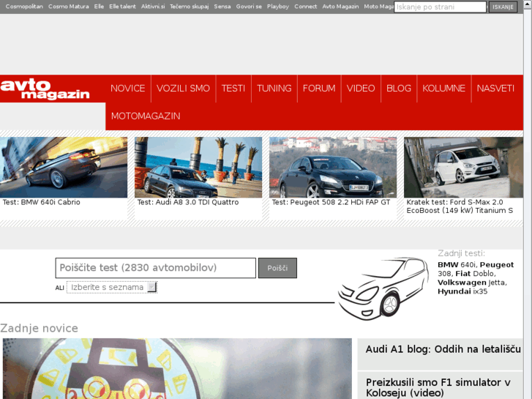
Task: Go to the TESTI section
Action: [x=233, y=89]
